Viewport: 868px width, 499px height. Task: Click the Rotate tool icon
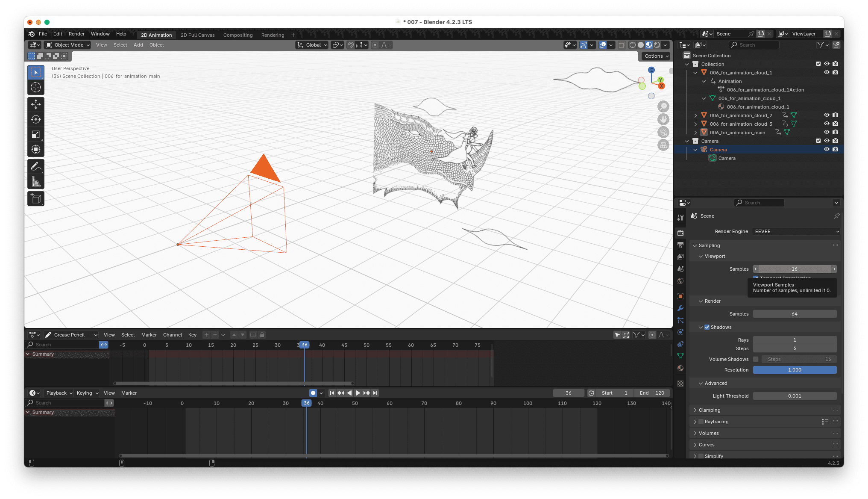coord(35,119)
